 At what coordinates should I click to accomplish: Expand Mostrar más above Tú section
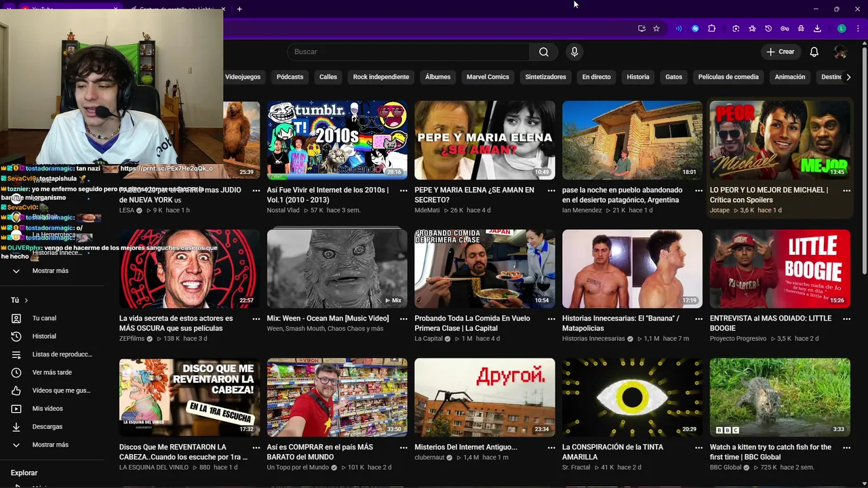52,271
